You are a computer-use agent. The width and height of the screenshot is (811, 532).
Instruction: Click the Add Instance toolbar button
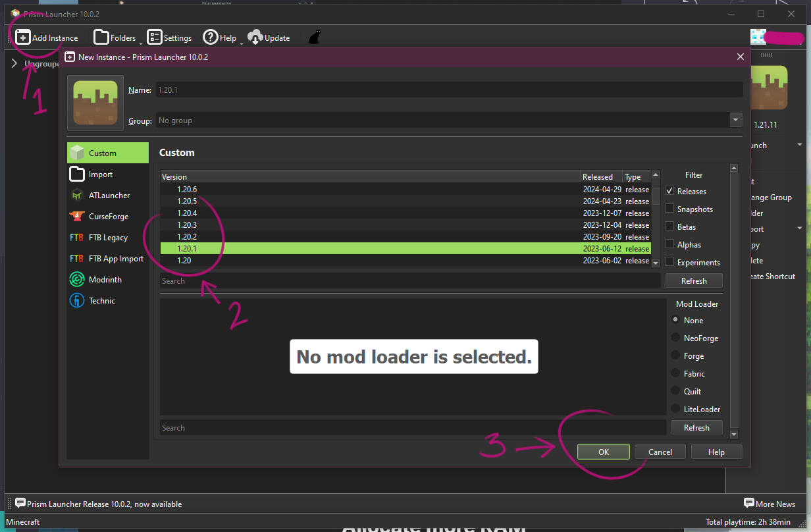(x=47, y=38)
